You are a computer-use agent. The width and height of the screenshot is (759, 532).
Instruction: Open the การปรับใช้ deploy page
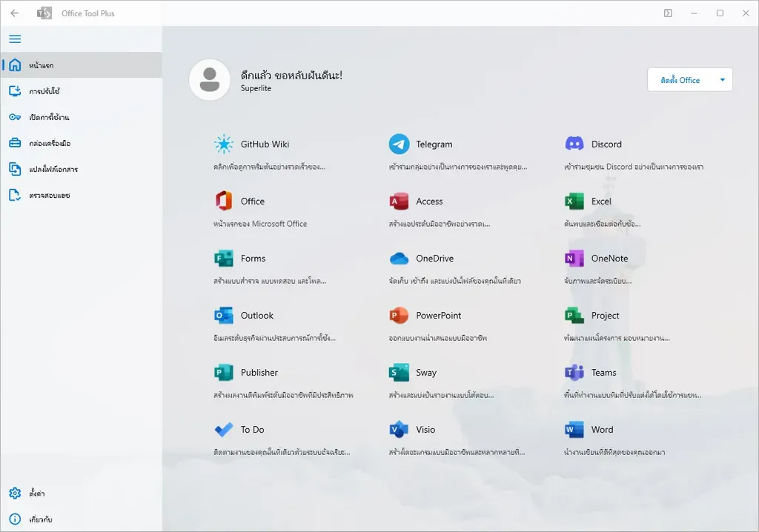82,91
